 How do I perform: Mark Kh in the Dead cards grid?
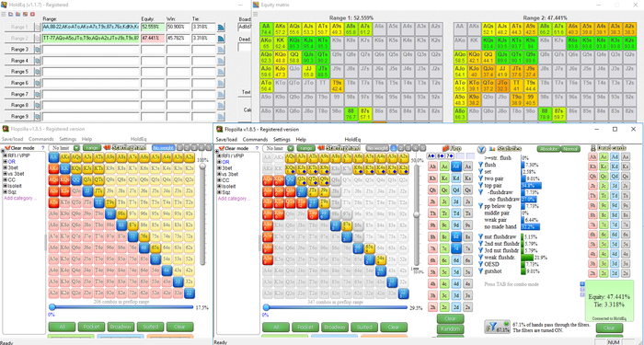click(x=592, y=167)
